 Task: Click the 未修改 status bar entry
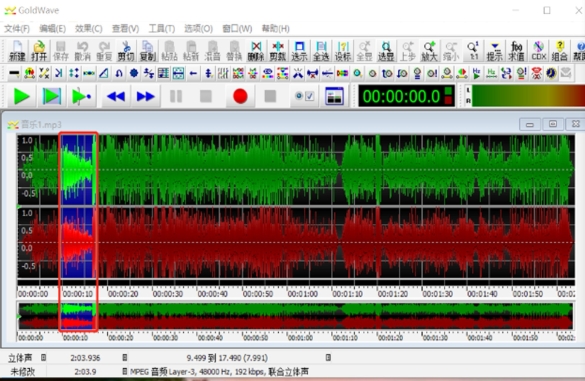pos(22,372)
